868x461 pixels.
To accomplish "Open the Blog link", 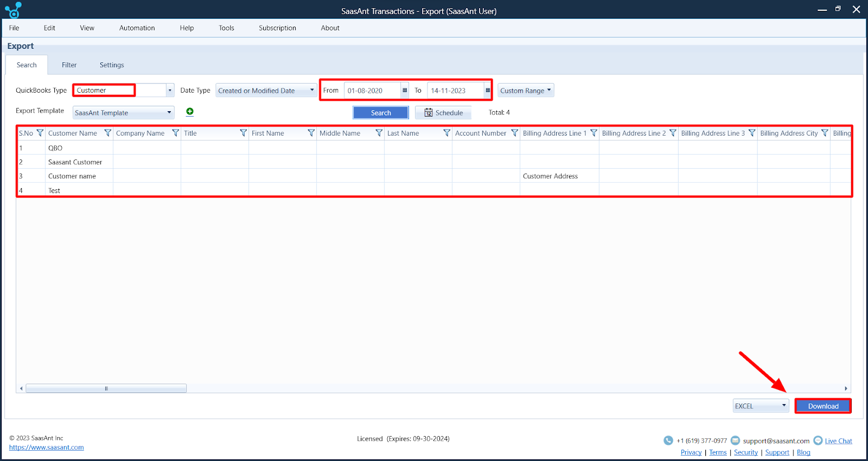I will tap(803, 452).
